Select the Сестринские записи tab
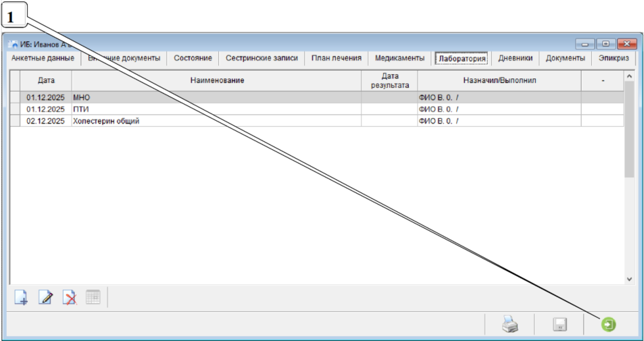Viewport: 644px width, 341px height. (x=262, y=58)
